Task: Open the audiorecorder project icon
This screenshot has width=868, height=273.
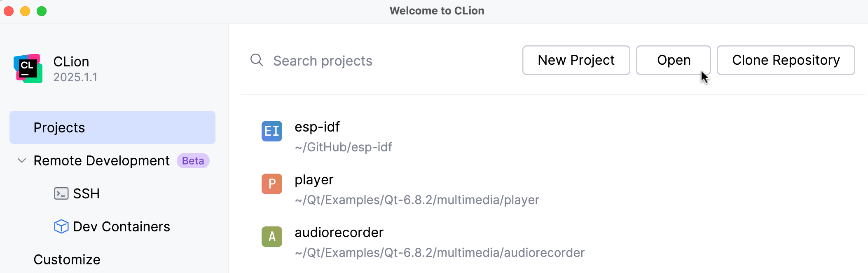Action: click(x=271, y=237)
